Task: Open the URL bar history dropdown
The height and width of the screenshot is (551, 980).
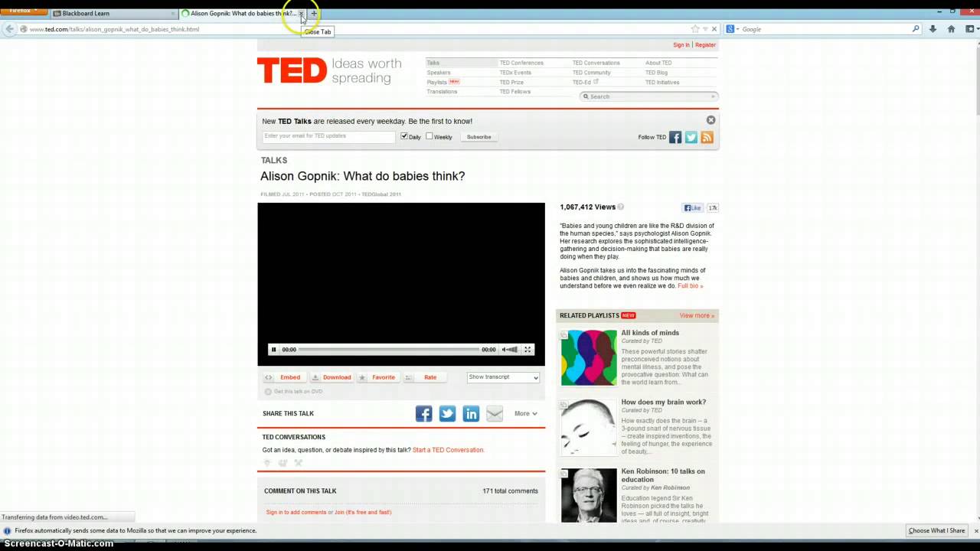Action: point(705,29)
